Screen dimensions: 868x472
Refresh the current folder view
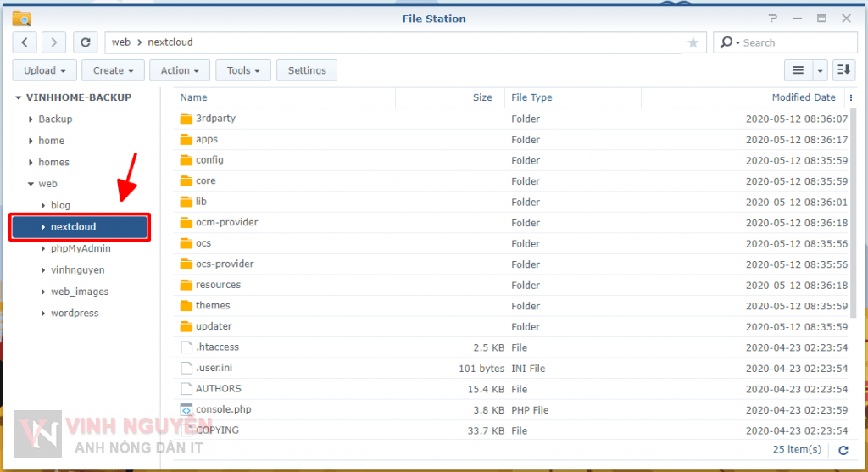tap(85, 42)
